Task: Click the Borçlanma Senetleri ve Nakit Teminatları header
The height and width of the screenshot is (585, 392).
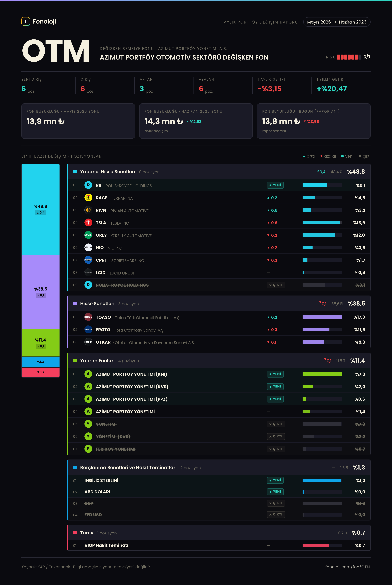Action: point(219,468)
